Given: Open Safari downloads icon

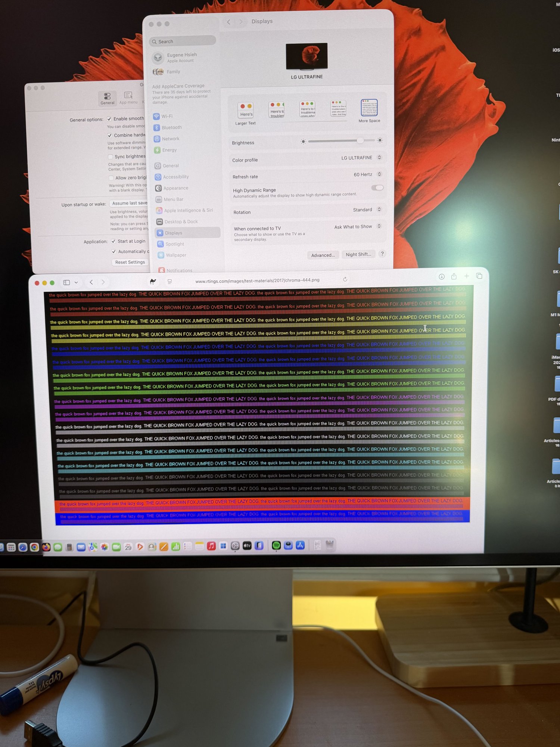Looking at the screenshot, I should tap(442, 277).
